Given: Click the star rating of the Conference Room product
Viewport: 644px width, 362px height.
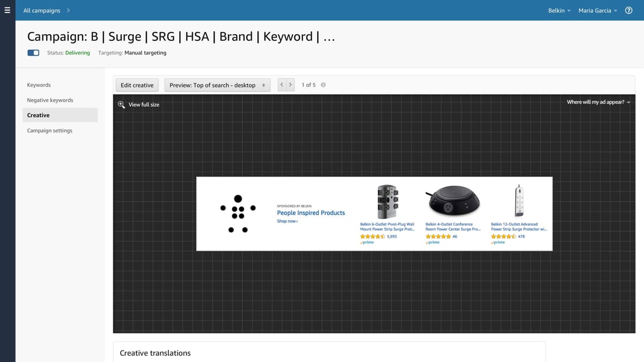Looking at the screenshot, I should click(x=437, y=235).
